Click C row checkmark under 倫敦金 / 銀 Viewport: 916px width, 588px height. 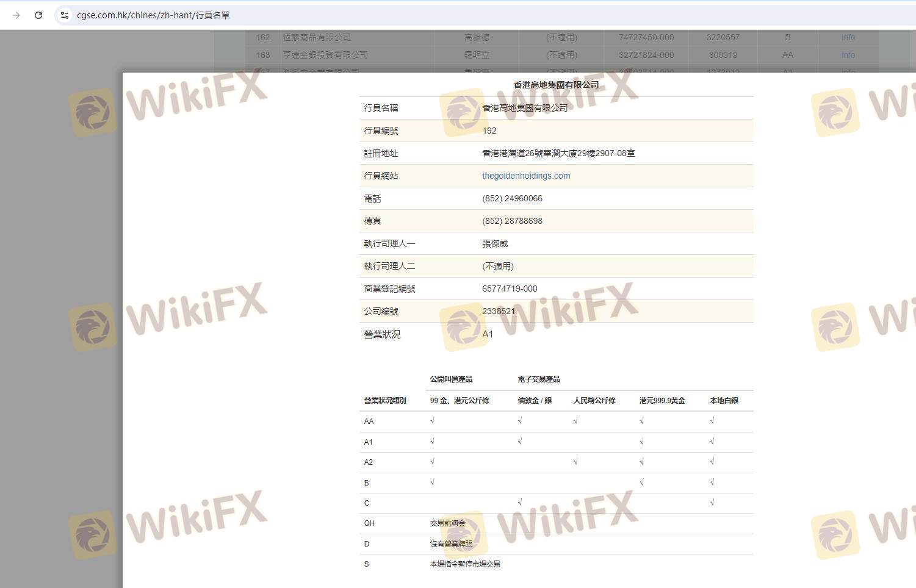(x=520, y=503)
